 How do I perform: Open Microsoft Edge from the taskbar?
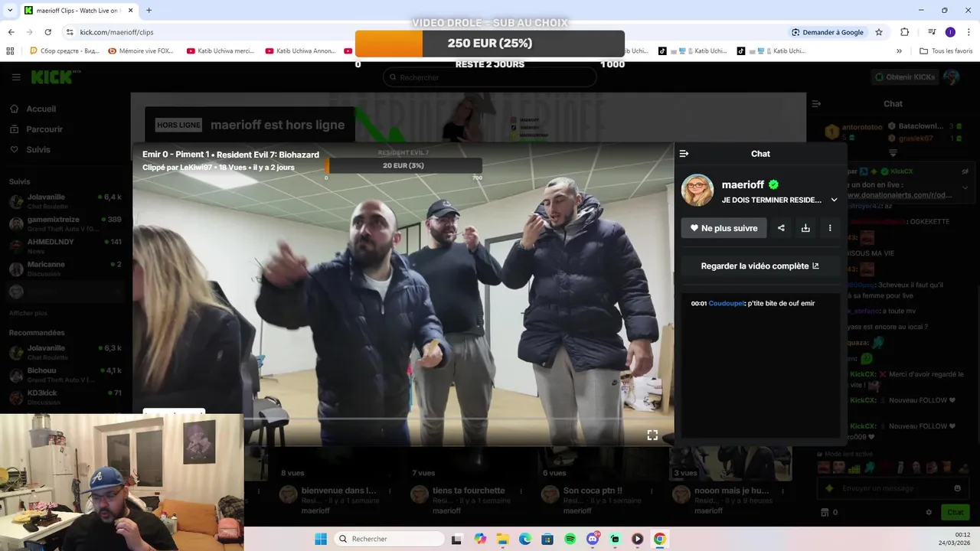[525, 539]
